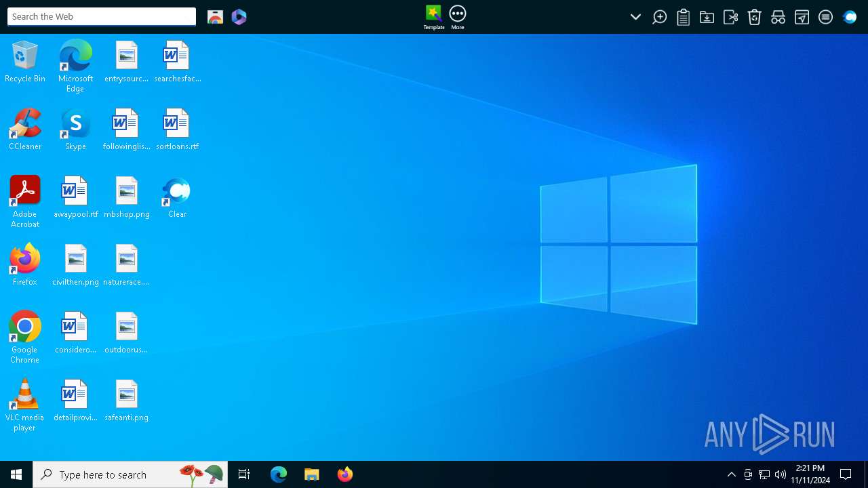This screenshot has width=868, height=488.
Task: Click the blue swirl logo at the right of the top bar
Action: coord(850,17)
